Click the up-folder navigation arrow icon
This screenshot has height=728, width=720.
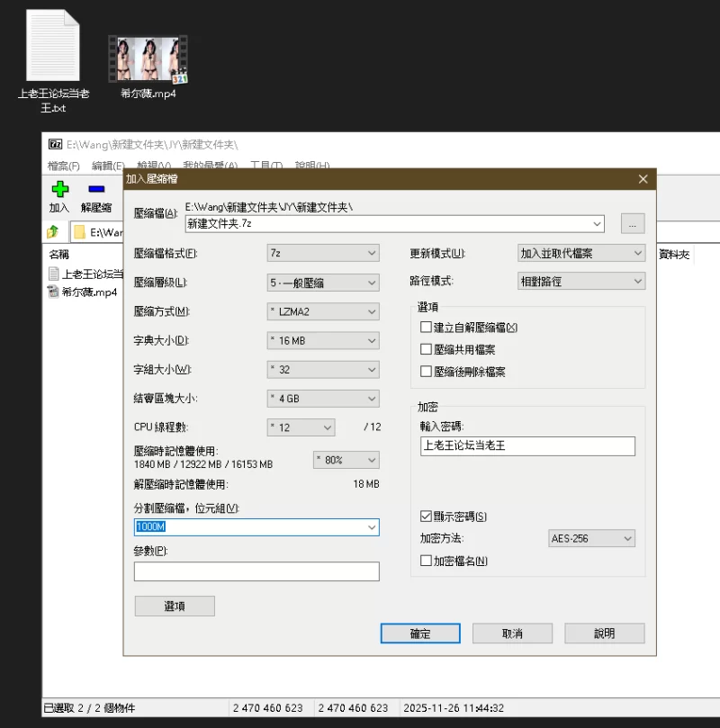(x=54, y=232)
